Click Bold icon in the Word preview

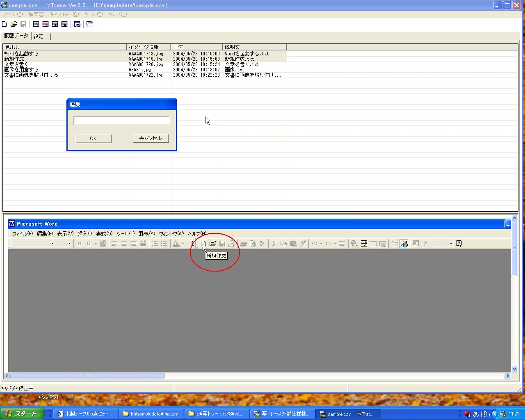click(80, 244)
